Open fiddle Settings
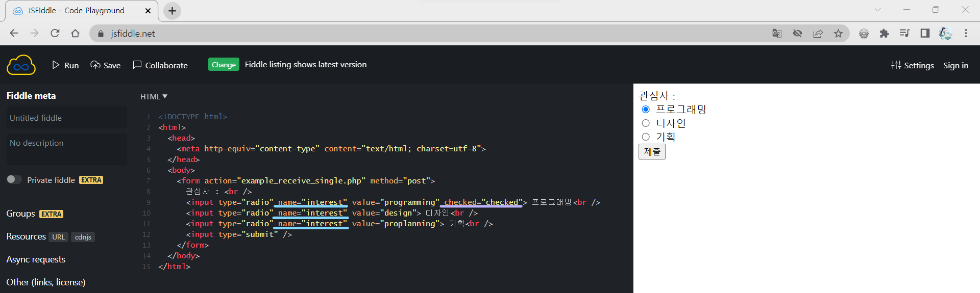The width and height of the screenshot is (980, 293). coord(913,65)
